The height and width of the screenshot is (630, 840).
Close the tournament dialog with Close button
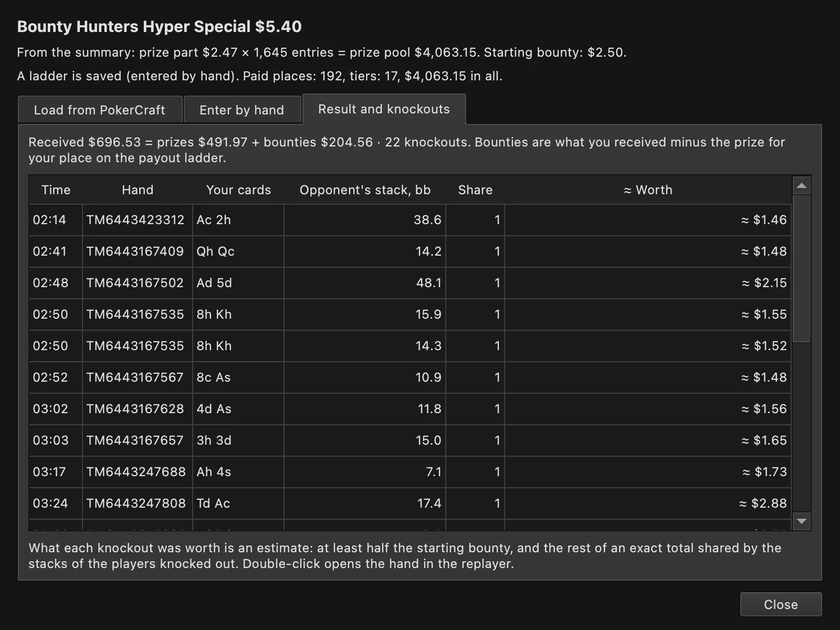(781, 604)
